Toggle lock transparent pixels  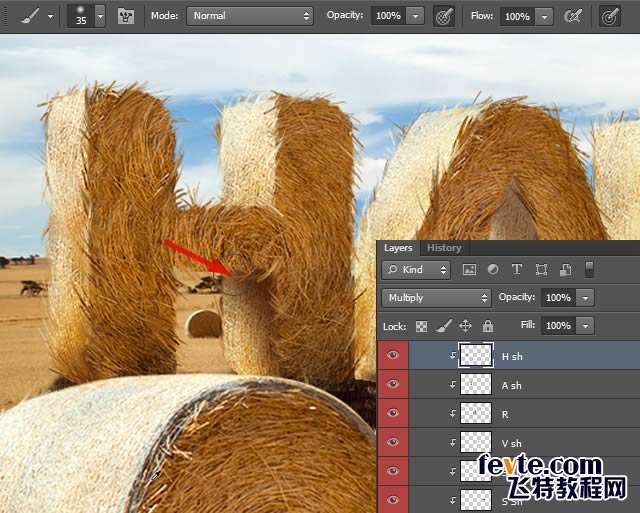422,326
